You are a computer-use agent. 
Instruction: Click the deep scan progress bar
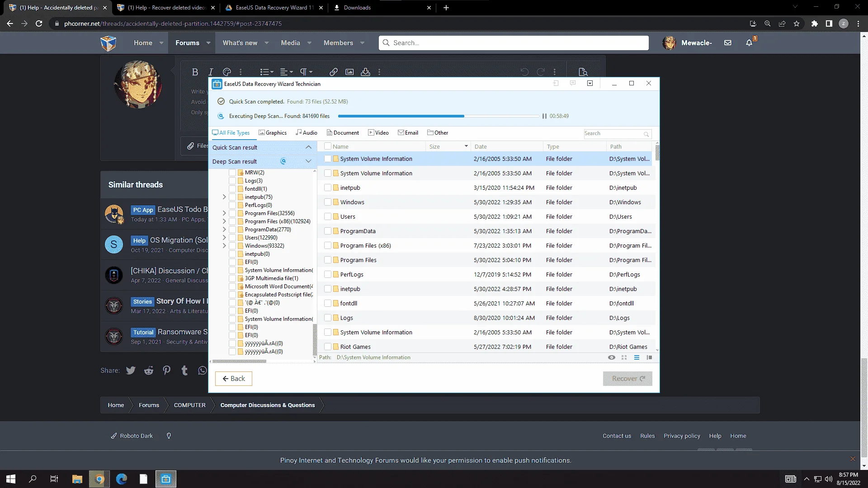[439, 116]
